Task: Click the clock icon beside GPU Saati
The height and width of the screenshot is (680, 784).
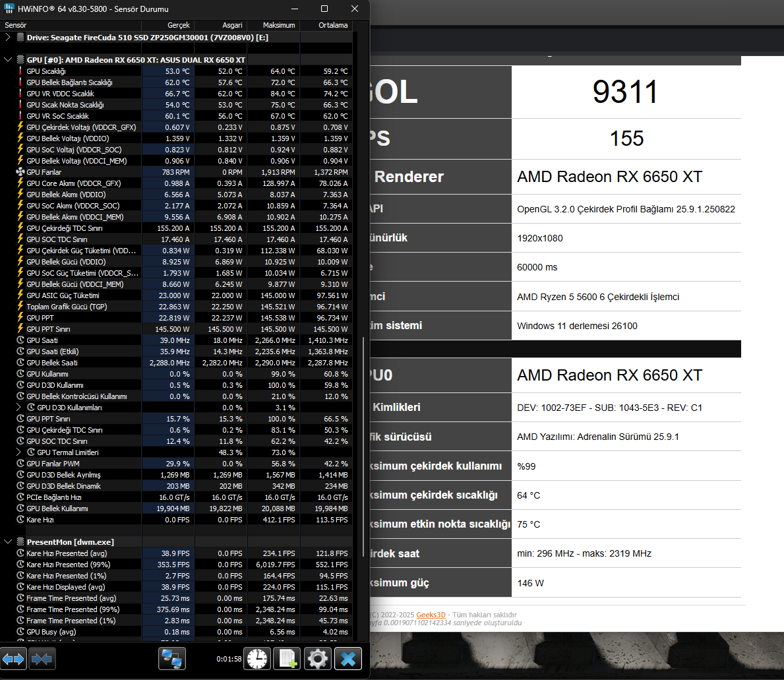Action: tap(20, 340)
